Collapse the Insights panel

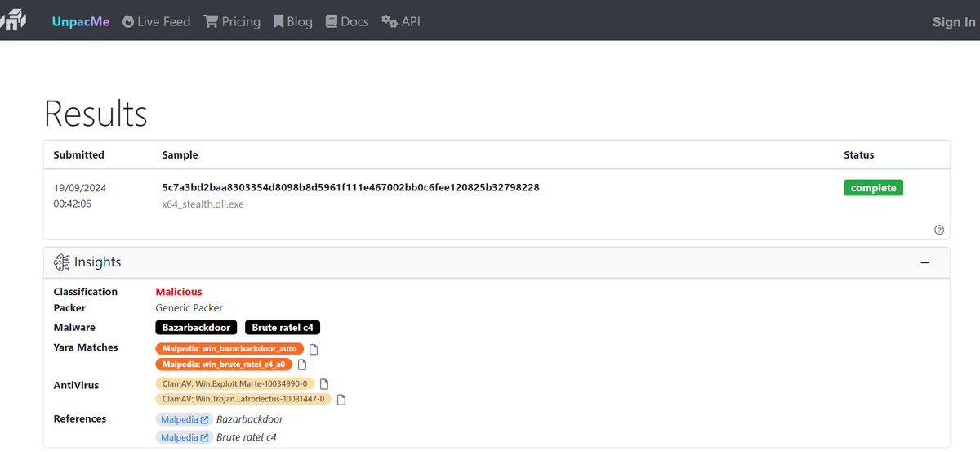(x=925, y=262)
